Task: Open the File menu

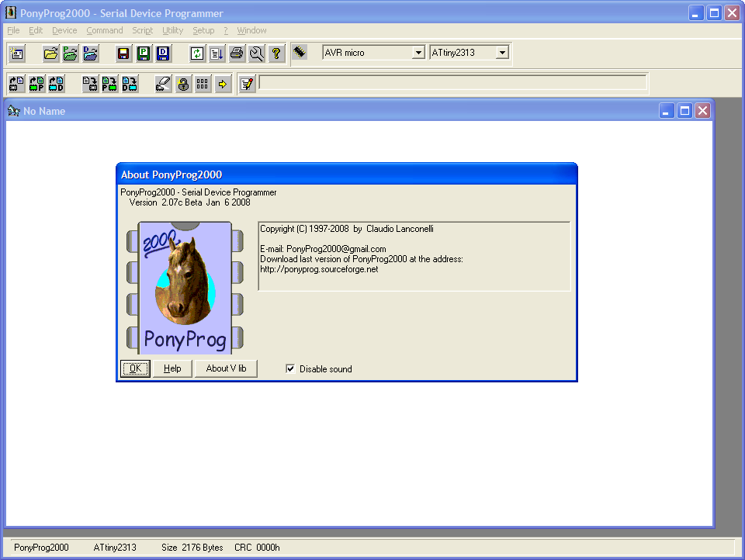Action: 13,30
